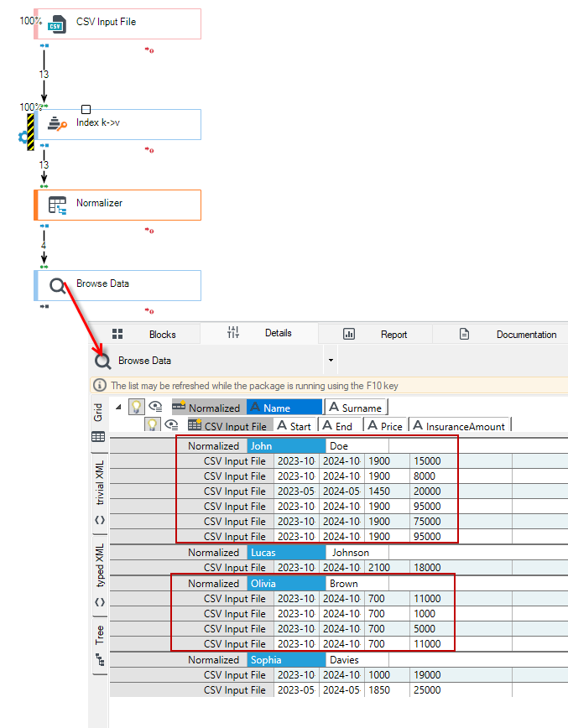This screenshot has width=568, height=728.
Task: Click the Details tab sliders icon
Action: tap(233, 332)
